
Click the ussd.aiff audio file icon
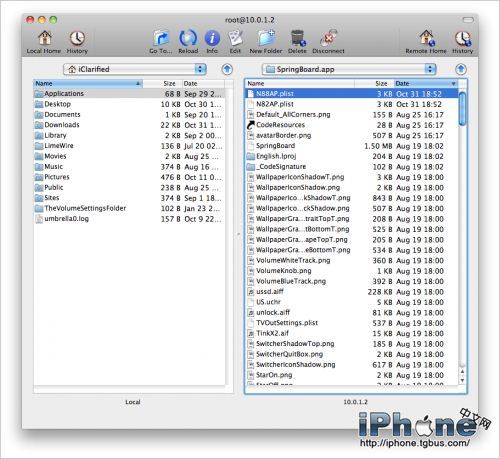251,292
